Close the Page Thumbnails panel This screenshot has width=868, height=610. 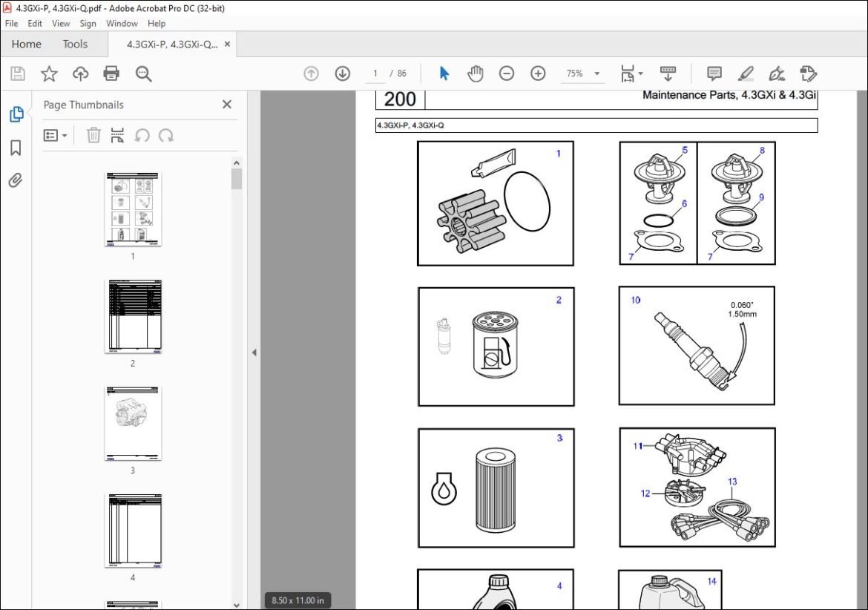coord(226,104)
